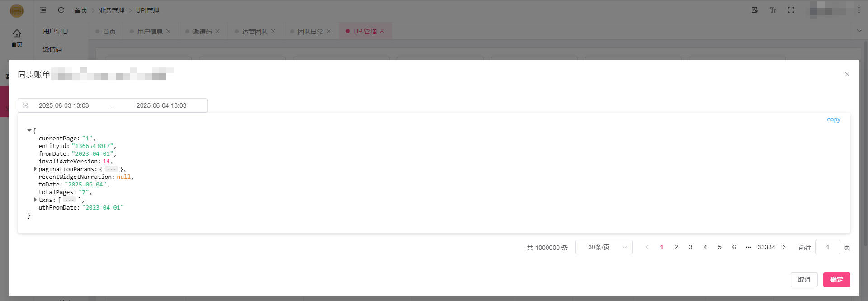Close the 同步账单 dialog with the X icon
This screenshot has width=868, height=301.
[847, 74]
